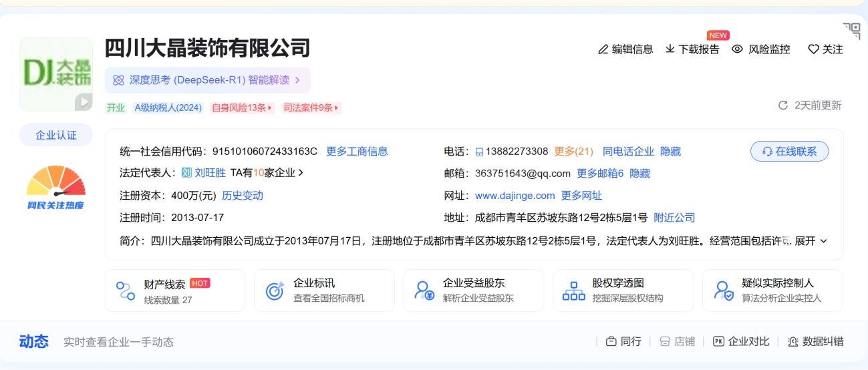Click the QR code icon in top corner
Image resolution: width=868 pixels, height=370 pixels.
(x=851, y=30)
